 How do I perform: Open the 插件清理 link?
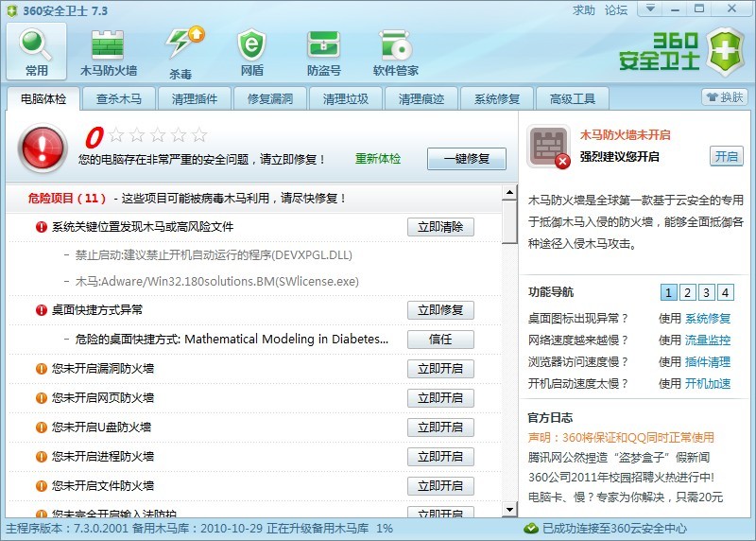(708, 362)
